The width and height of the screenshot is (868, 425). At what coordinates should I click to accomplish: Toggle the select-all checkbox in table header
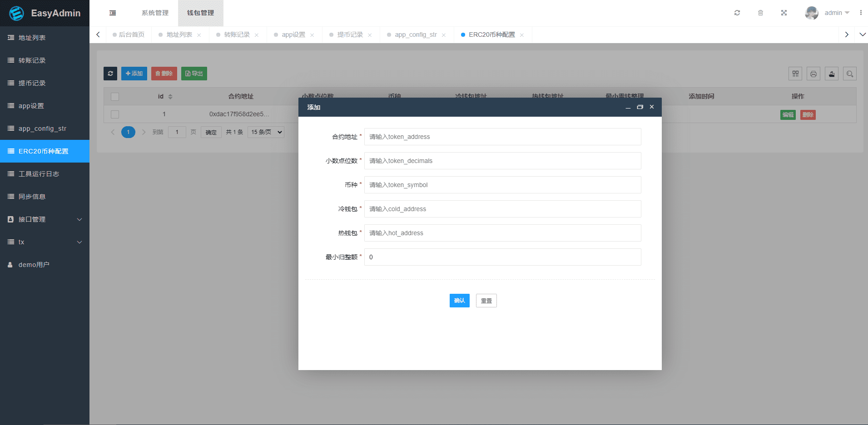115,97
